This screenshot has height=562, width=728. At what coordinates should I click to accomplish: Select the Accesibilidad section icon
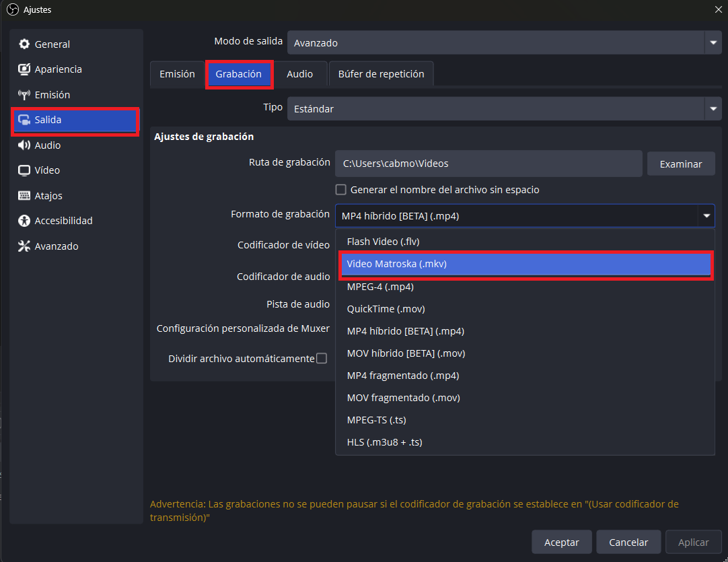(24, 220)
